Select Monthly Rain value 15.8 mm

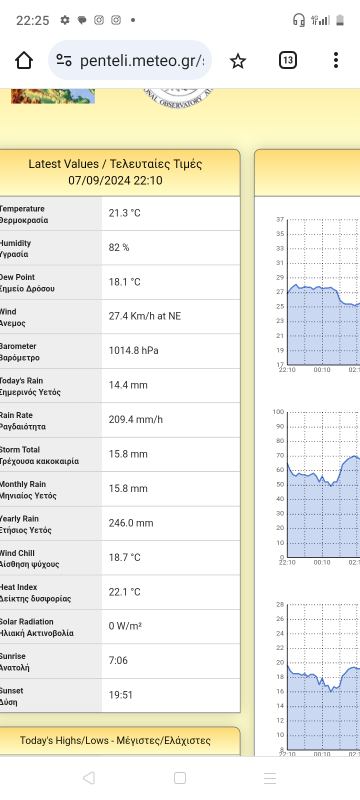point(128,489)
